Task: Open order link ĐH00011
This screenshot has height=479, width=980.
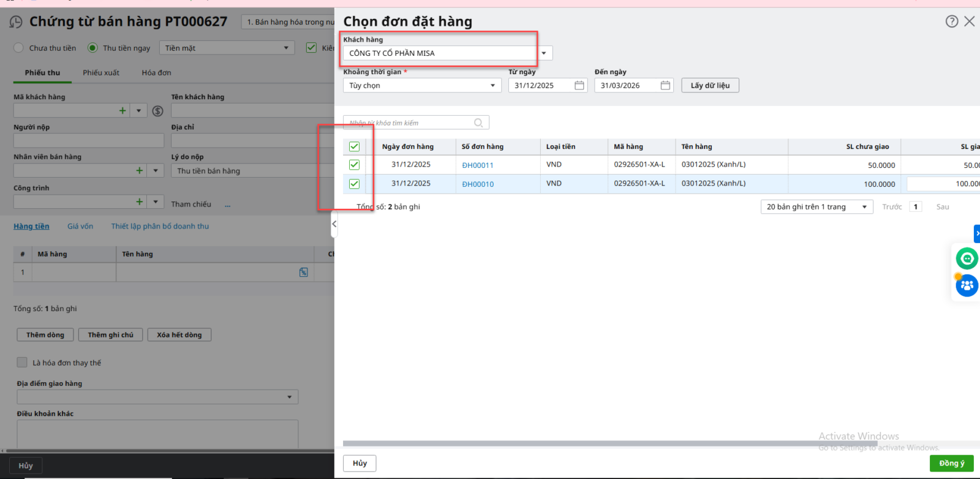Action: 478,165
